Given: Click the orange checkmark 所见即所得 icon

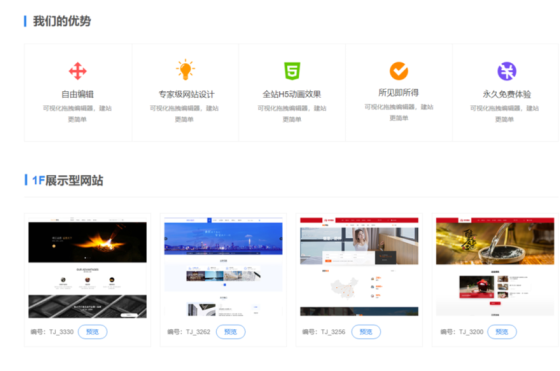Looking at the screenshot, I should 399,71.
